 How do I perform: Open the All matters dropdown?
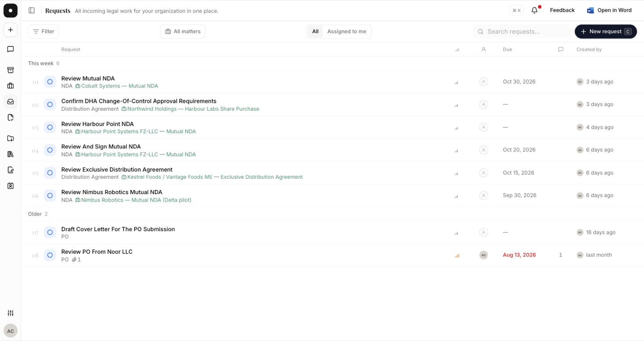tap(183, 31)
